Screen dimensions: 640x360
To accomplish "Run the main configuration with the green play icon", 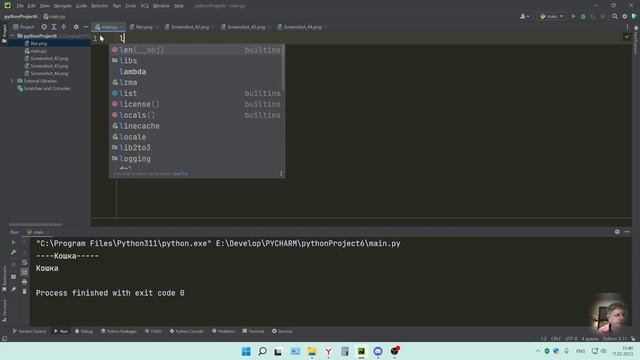I will [573, 16].
